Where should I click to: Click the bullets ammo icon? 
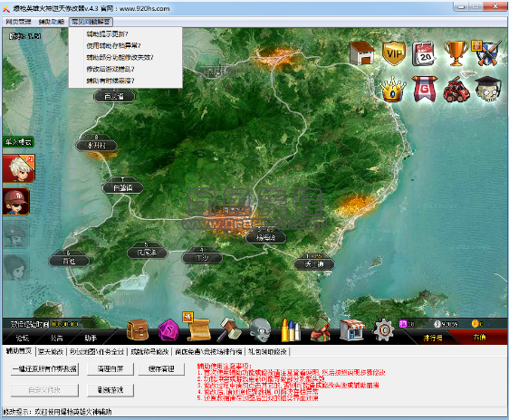tap(291, 330)
